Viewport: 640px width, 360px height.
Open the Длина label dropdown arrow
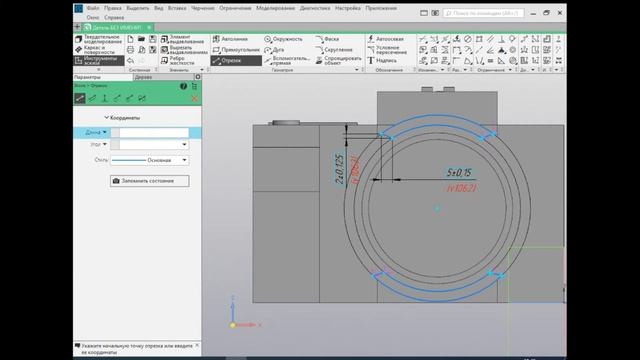[105, 132]
